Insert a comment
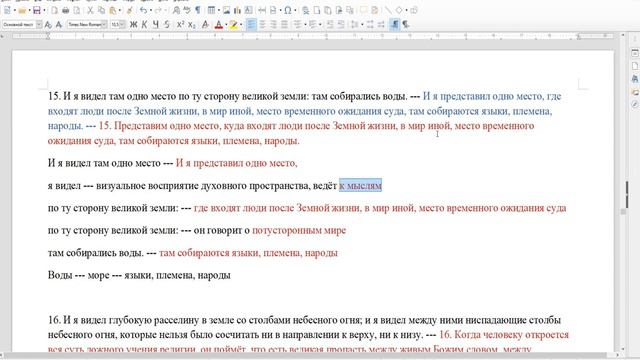640x360 pixels. 363,10
